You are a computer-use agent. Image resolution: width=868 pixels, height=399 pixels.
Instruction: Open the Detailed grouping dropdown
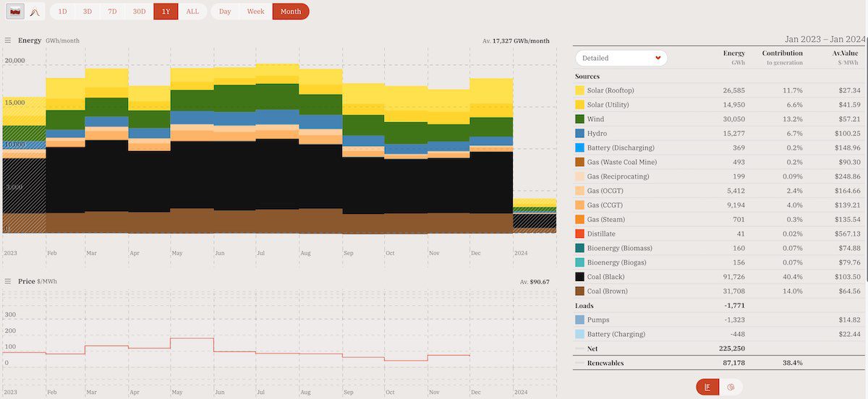[621, 58]
